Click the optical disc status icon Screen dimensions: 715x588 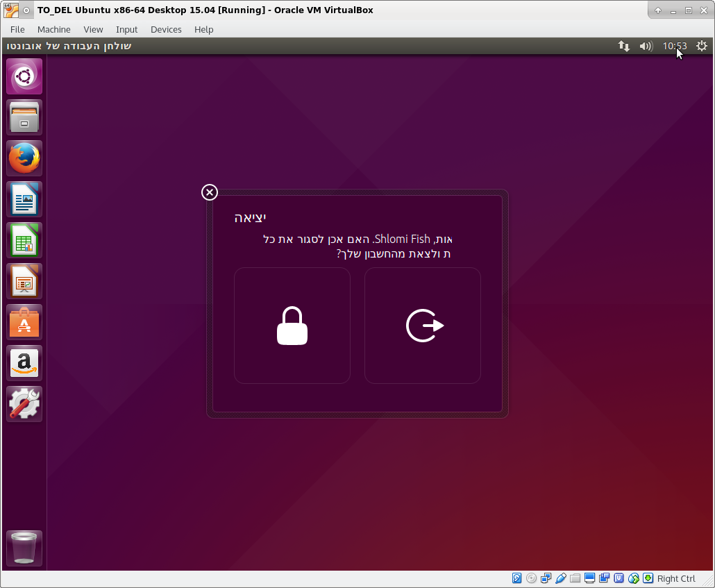point(531,578)
